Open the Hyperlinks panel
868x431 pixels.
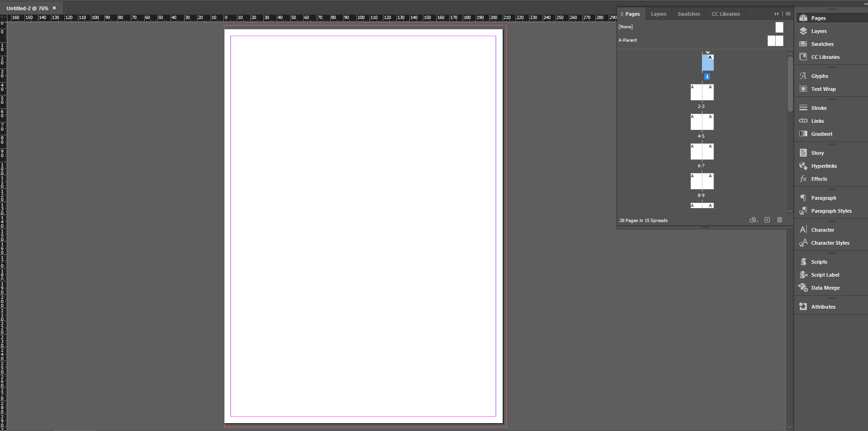823,166
